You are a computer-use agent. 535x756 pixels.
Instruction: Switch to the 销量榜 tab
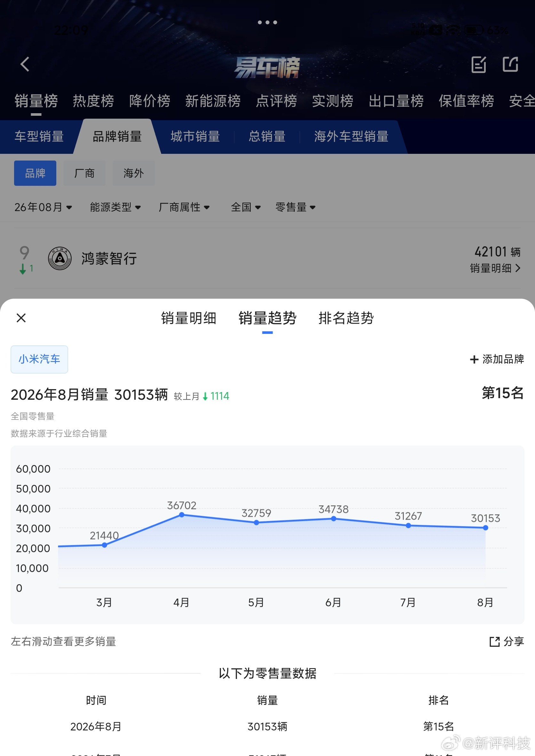point(36,101)
